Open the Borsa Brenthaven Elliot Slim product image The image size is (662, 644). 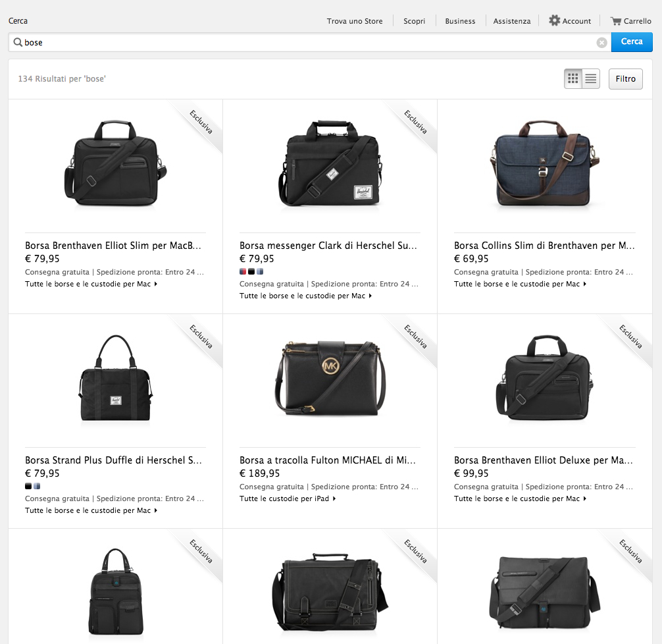[115, 163]
